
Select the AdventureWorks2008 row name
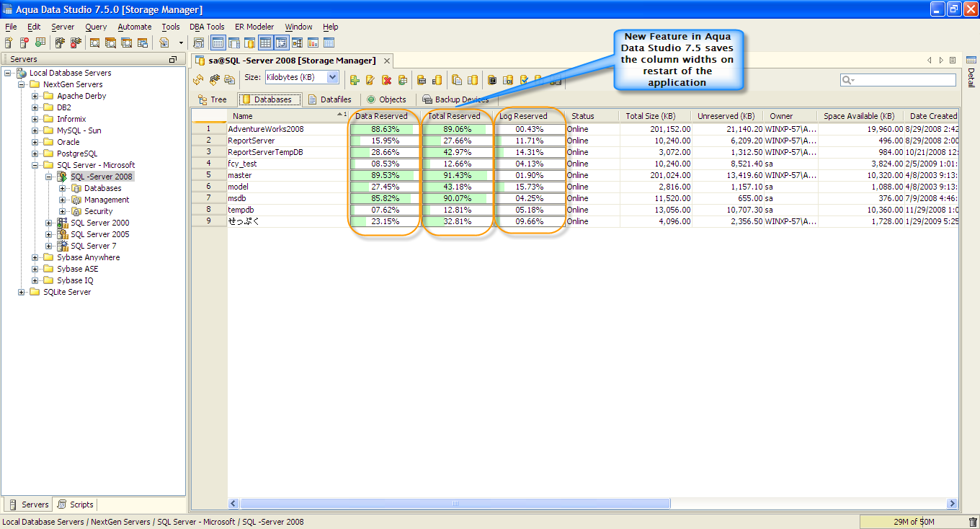pos(266,129)
